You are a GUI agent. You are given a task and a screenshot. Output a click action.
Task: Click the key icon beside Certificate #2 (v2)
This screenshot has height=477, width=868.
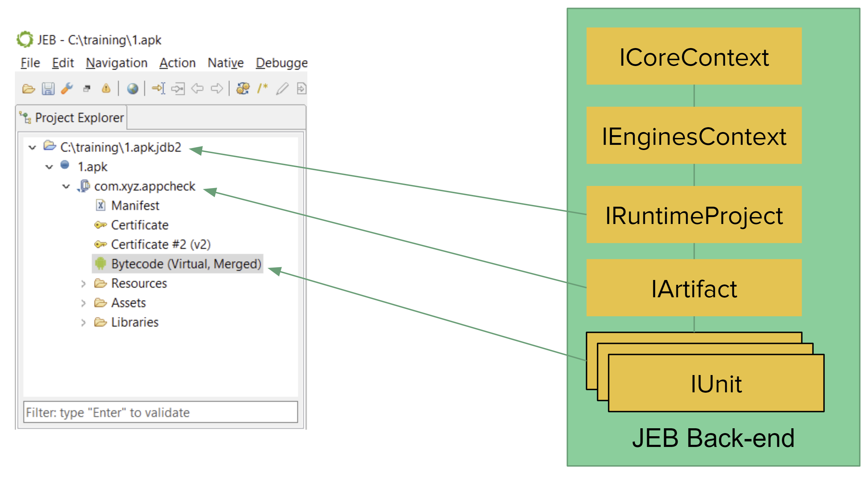pyautogui.click(x=101, y=244)
